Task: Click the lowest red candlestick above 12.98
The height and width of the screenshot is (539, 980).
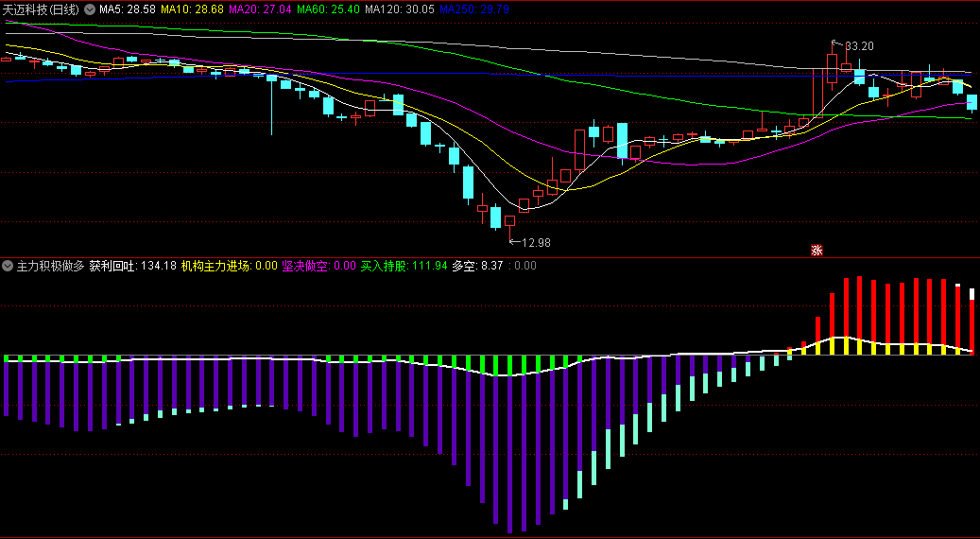Action: pos(510,220)
